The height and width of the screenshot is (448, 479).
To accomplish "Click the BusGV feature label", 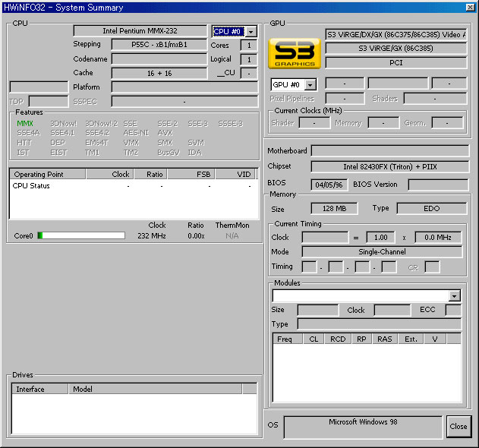I will pos(169,153).
